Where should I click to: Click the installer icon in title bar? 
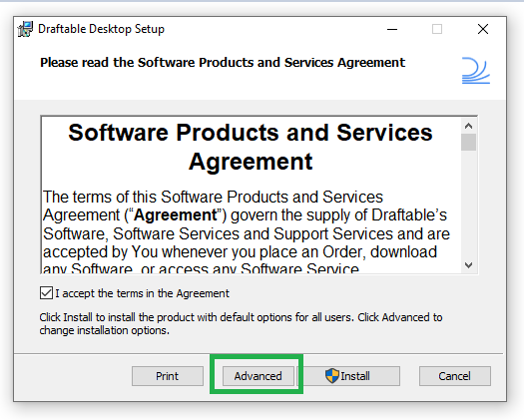pyautogui.click(x=25, y=29)
